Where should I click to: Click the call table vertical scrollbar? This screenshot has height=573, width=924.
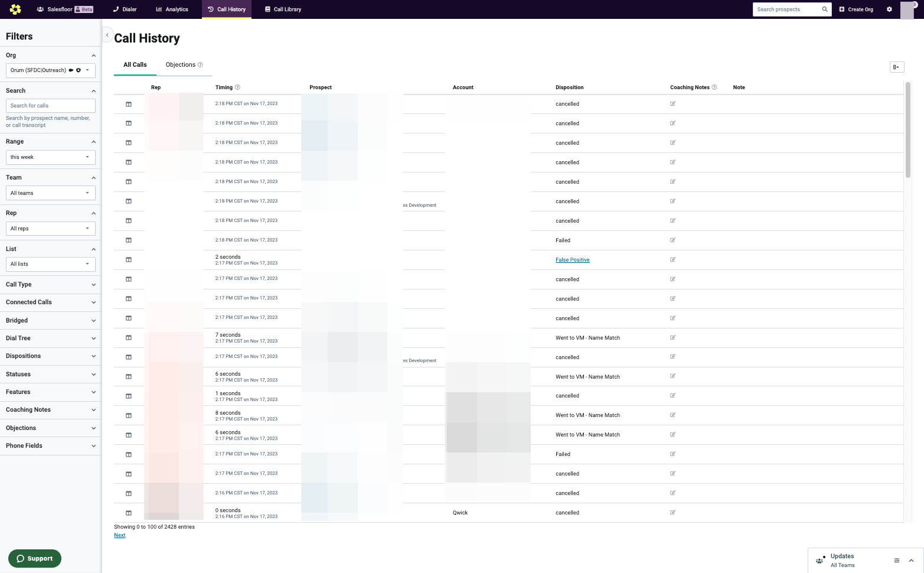908,130
